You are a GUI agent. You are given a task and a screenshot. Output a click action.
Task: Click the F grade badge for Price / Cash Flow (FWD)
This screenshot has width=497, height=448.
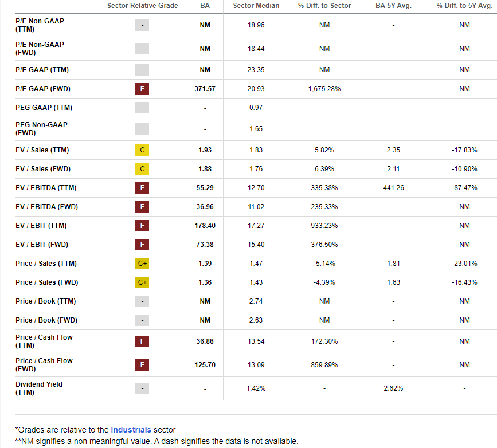tap(142, 365)
